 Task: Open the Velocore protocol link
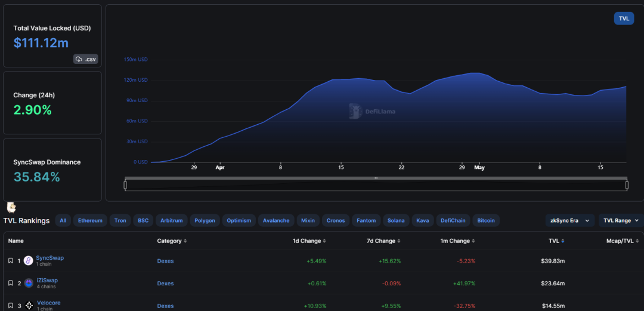48,303
